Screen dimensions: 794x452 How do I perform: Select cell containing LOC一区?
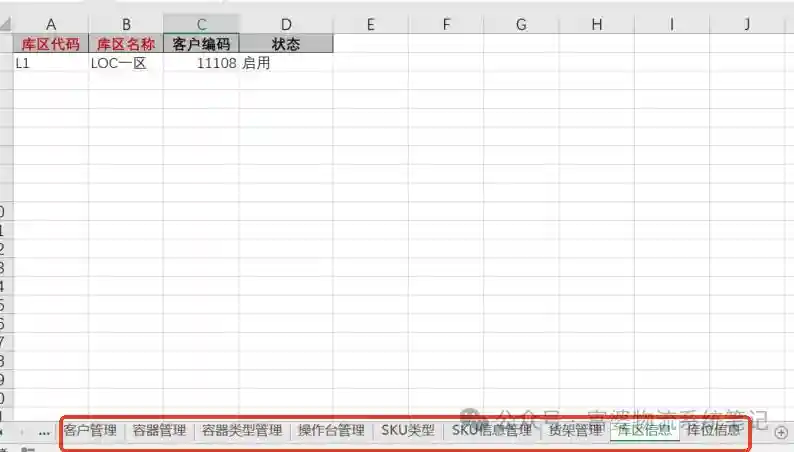pyautogui.click(x=125, y=63)
